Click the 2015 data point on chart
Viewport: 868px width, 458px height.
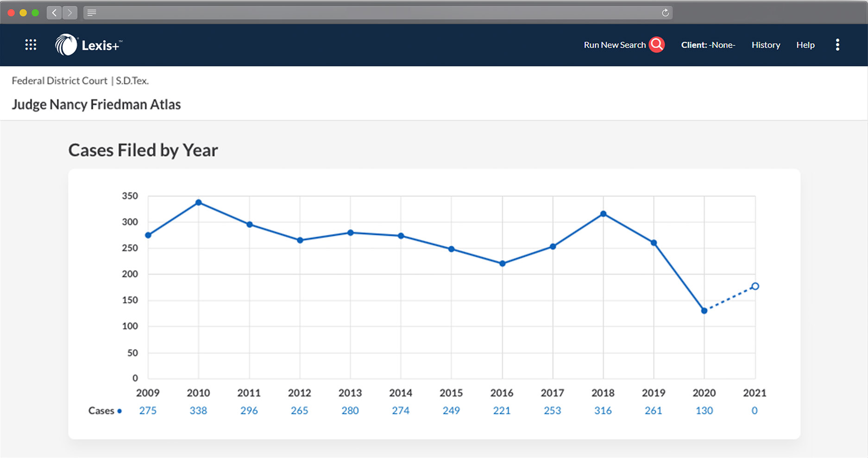click(452, 249)
